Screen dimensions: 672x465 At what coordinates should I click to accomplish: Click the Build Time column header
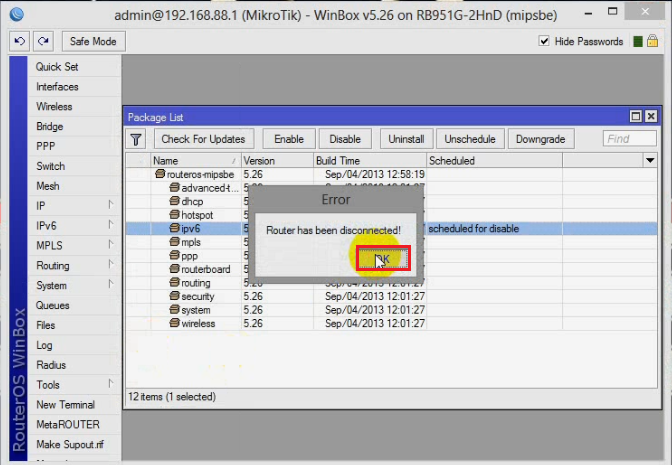[370, 161]
